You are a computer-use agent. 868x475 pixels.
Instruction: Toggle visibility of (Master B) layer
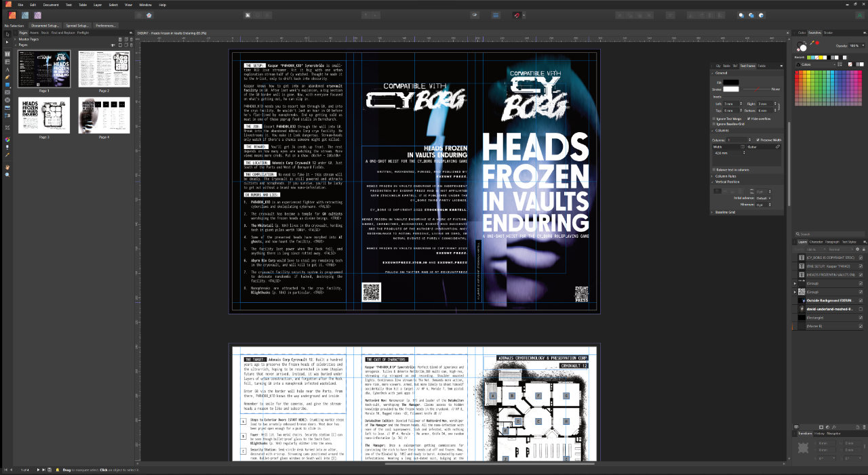861,326
